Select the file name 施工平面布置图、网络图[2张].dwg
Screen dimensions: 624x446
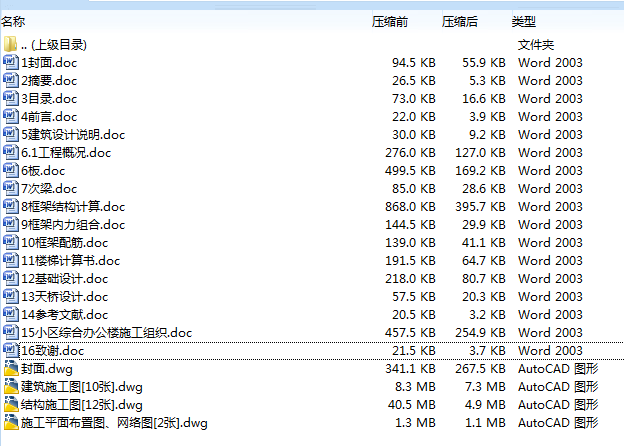coord(114,423)
